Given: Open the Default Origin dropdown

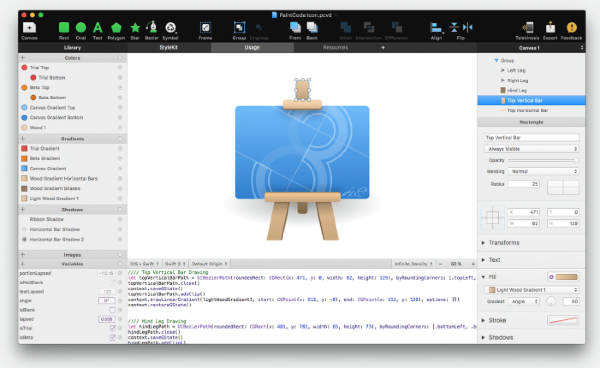Looking at the screenshot, I should click(209, 264).
